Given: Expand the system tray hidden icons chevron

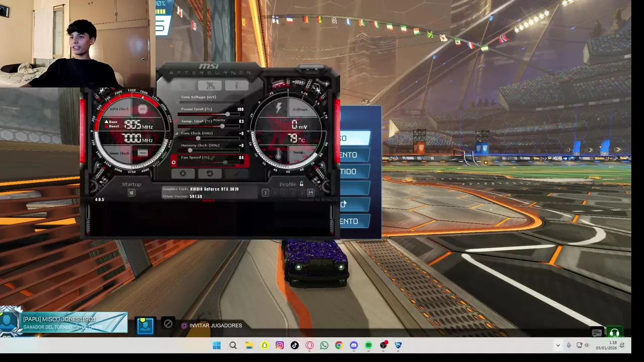Looking at the screenshot, I should click(x=557, y=345).
